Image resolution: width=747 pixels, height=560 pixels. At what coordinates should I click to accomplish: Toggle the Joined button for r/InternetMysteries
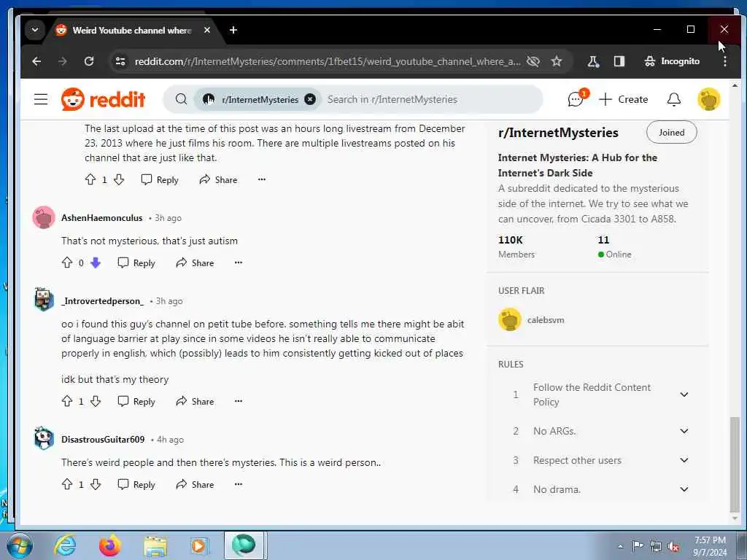671,133
